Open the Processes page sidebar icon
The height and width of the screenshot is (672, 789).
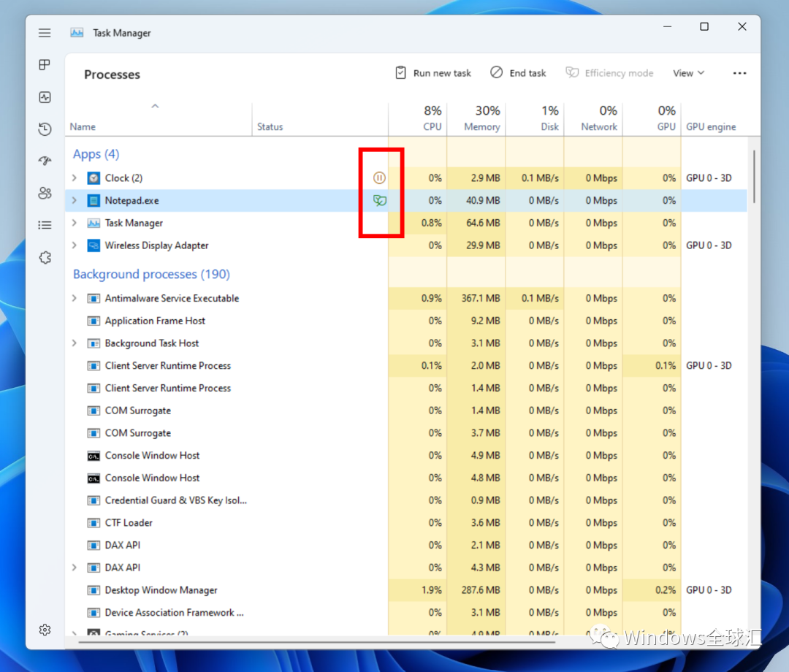coord(45,65)
